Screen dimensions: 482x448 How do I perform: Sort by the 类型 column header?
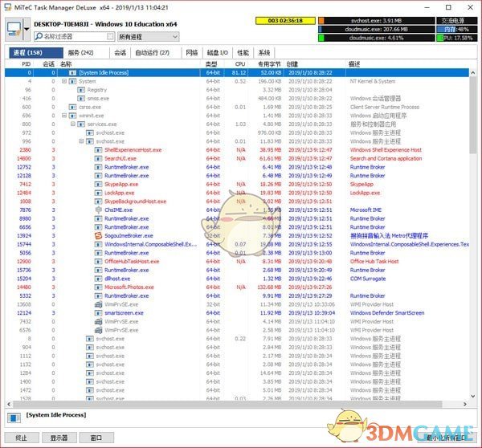click(x=212, y=64)
